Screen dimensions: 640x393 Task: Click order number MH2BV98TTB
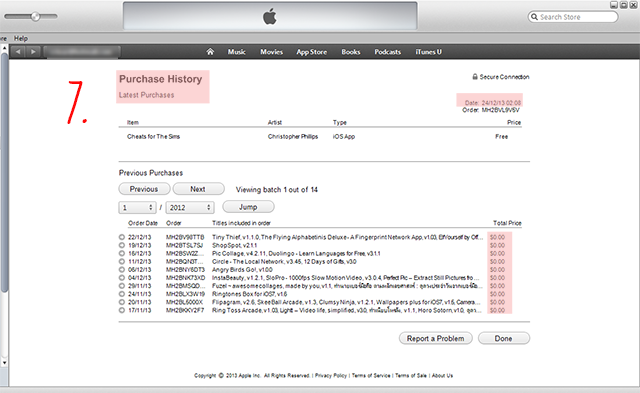(x=185, y=237)
